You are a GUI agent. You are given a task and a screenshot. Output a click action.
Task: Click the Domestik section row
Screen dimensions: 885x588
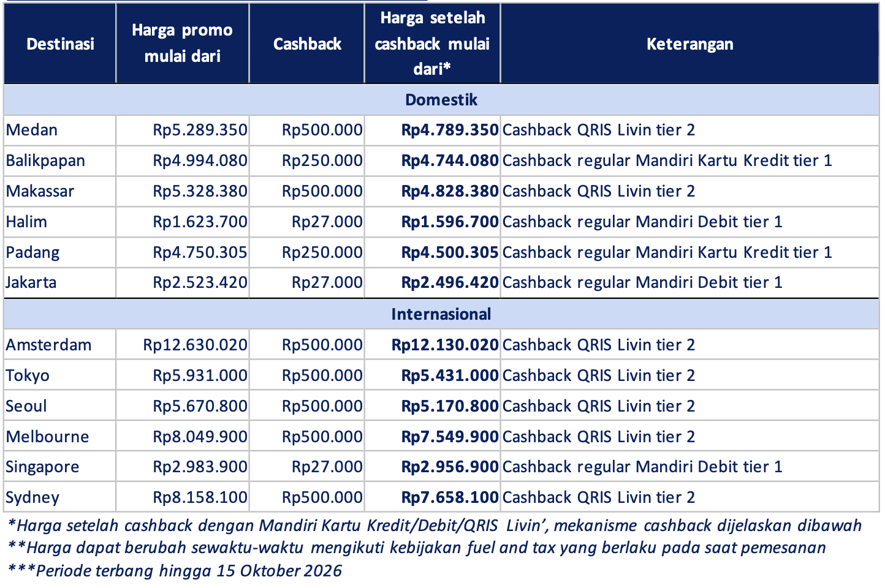pos(441,100)
